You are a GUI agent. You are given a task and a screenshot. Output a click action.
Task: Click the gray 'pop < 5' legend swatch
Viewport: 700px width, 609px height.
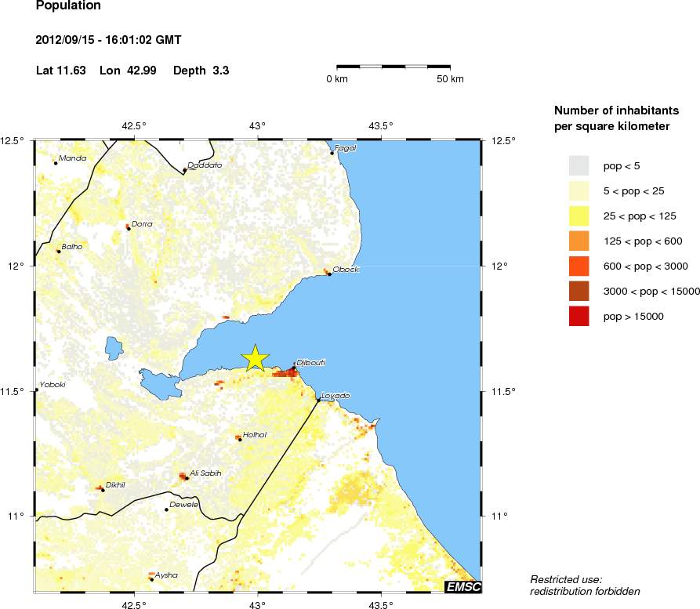[578, 165]
